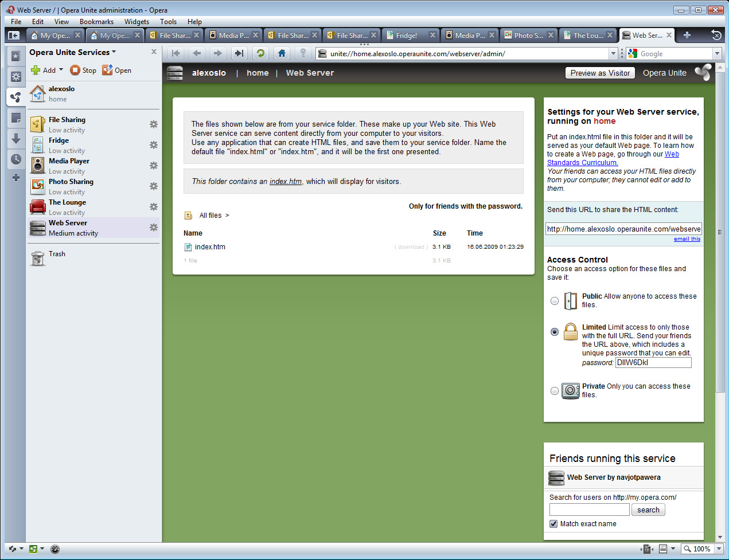The width and height of the screenshot is (729, 560).
Task: Open the History clock panel in sidebar
Action: [16, 159]
